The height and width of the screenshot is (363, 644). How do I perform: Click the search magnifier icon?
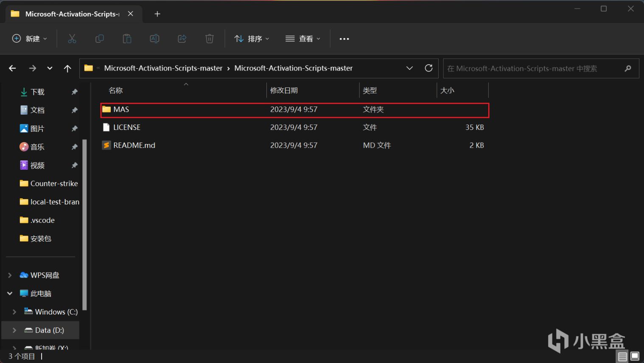point(628,68)
